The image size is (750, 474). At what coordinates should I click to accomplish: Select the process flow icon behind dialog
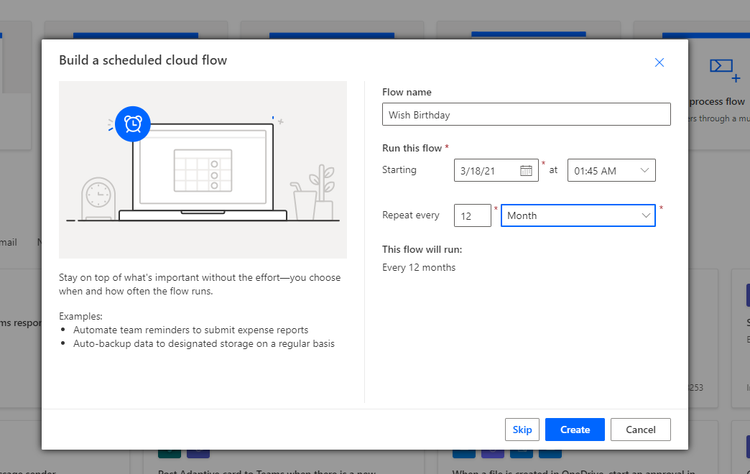[x=720, y=67]
